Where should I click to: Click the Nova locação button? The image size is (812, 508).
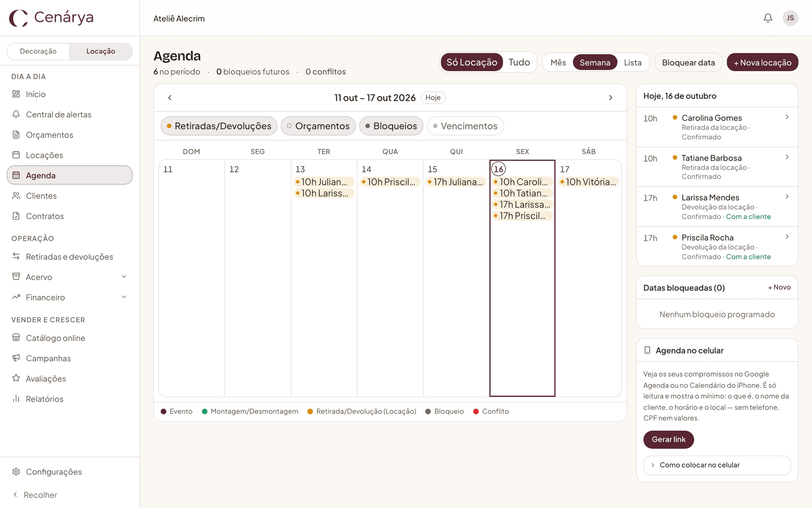coord(762,62)
